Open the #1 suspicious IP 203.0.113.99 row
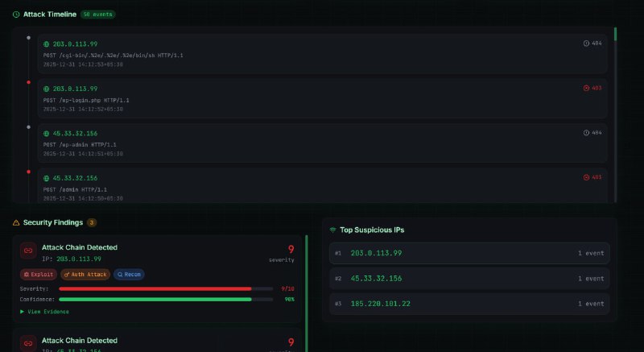 pos(469,253)
